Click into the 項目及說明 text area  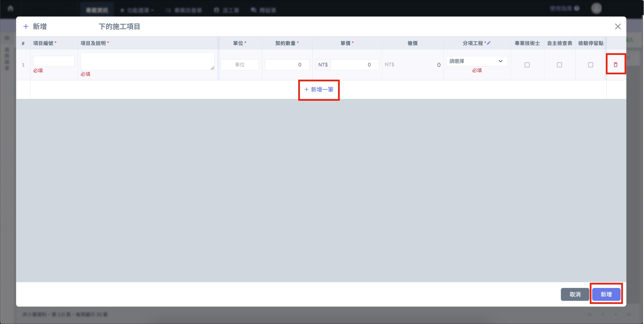pyautogui.click(x=147, y=61)
